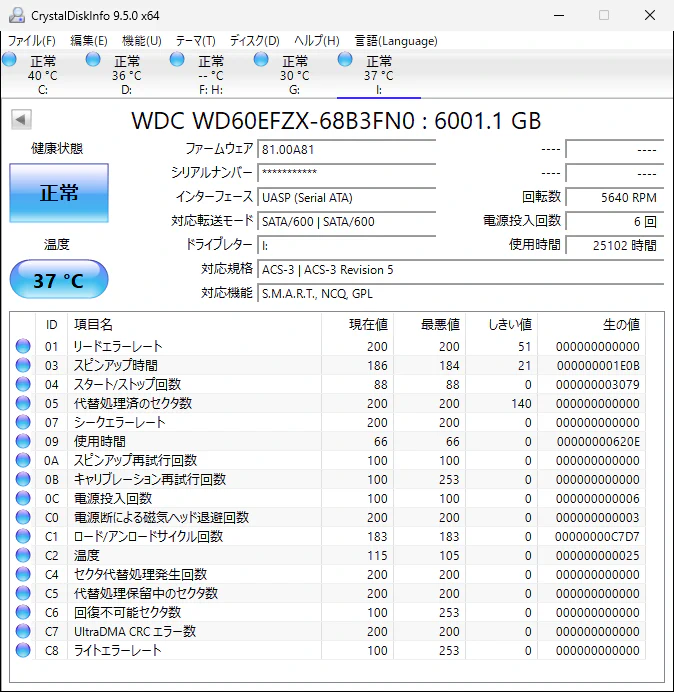Click status orb for C0 磁気ヘッド退避回数

point(23,517)
